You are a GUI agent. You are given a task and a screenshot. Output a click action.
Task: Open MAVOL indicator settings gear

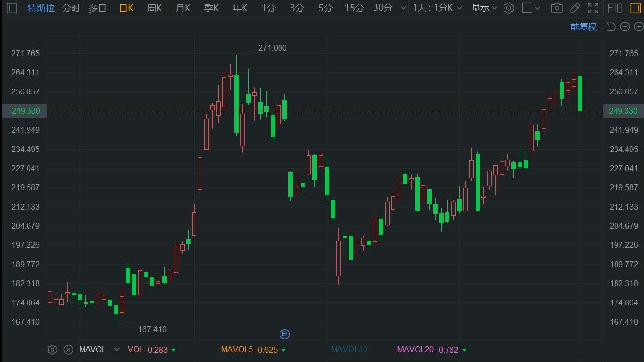pos(52,350)
